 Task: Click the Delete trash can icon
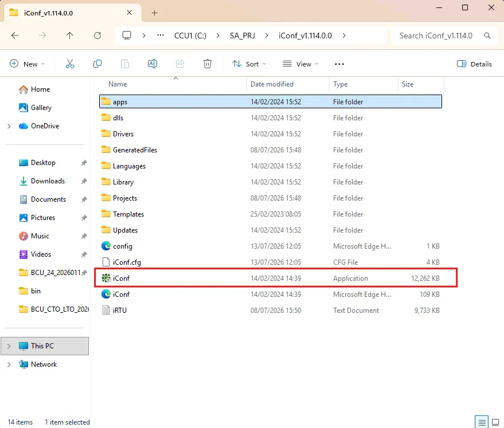coord(208,64)
